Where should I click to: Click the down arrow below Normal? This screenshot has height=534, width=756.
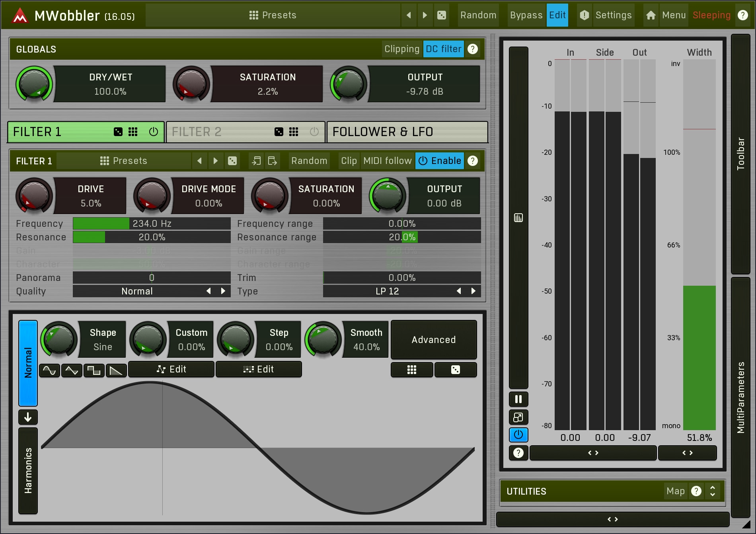click(28, 417)
